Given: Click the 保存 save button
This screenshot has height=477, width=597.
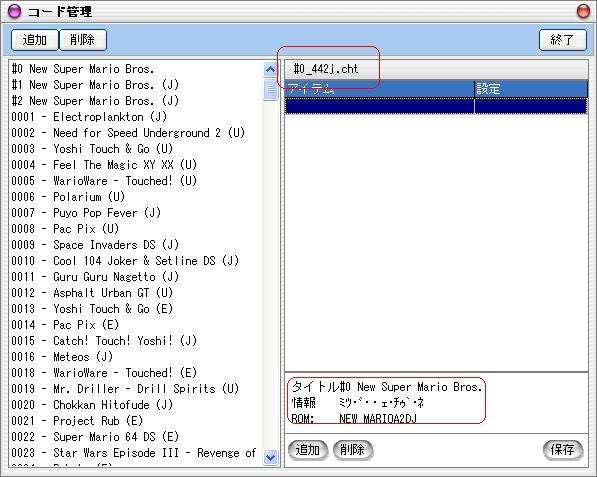Looking at the screenshot, I should [563, 450].
